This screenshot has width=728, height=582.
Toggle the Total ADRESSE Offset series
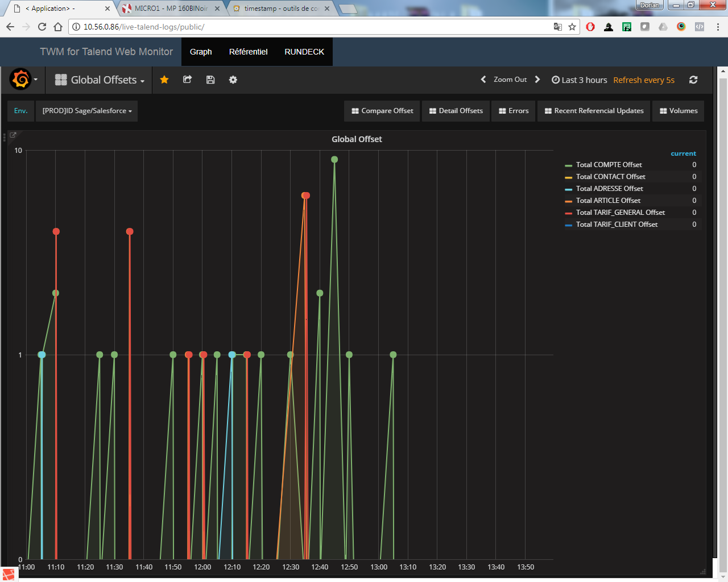point(609,188)
